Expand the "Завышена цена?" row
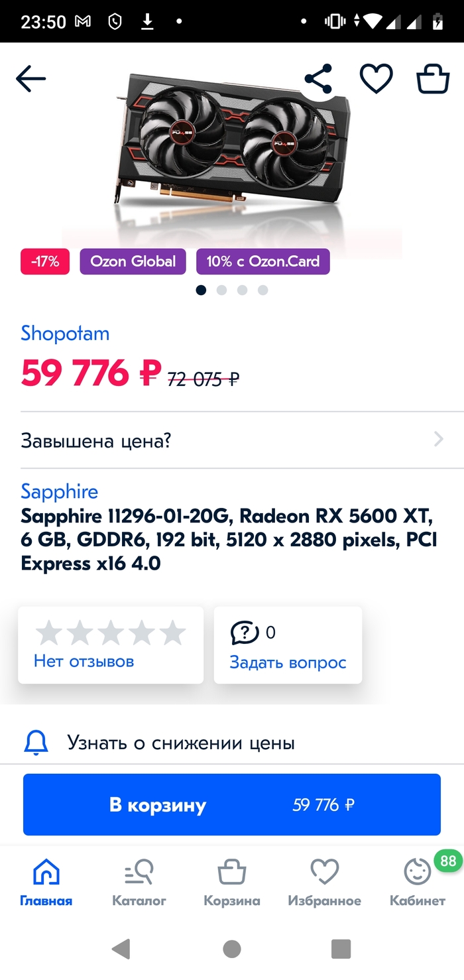464x980 pixels. 232,440
